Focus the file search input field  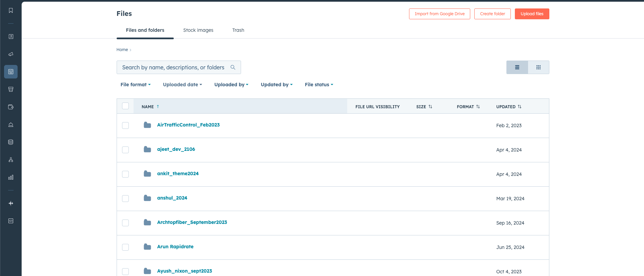[178, 67]
